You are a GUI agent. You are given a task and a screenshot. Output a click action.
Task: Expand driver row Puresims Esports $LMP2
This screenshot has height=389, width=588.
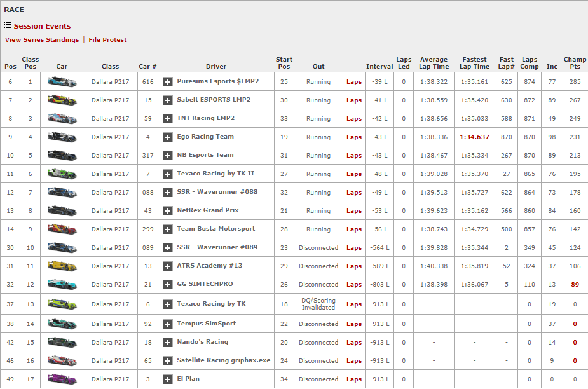click(168, 82)
